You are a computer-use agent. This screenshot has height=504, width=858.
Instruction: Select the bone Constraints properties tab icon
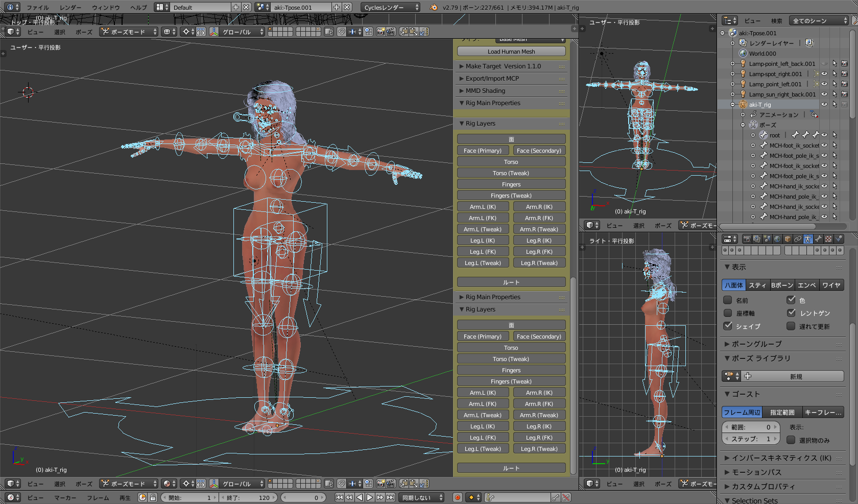click(x=798, y=239)
